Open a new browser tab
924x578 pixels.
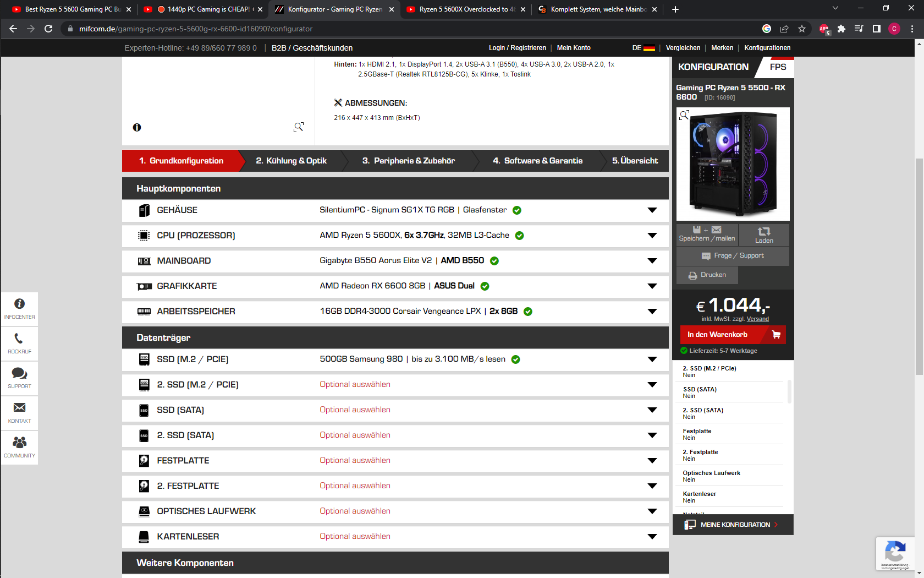pos(675,9)
